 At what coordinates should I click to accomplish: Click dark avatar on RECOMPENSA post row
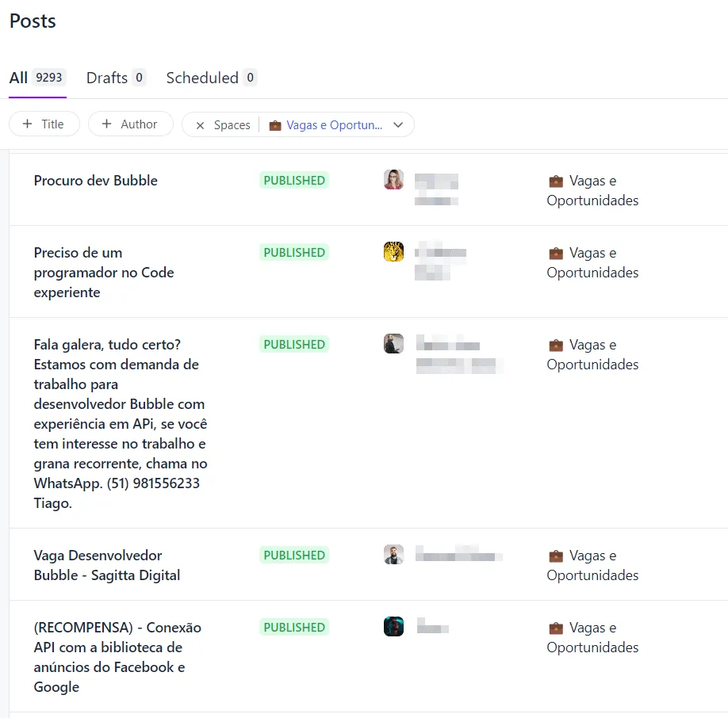click(393, 626)
